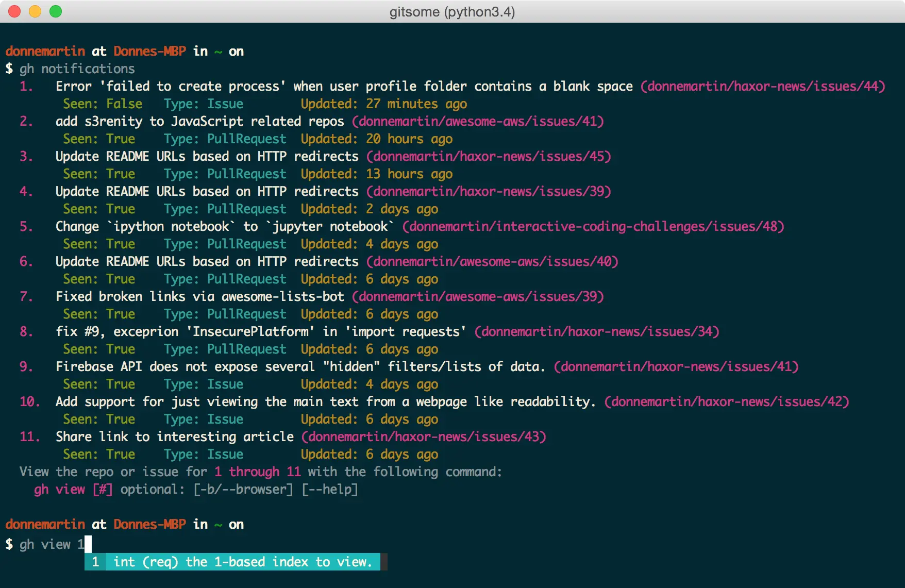Screen dimensions: 905x588
Task: Select notification title about blank space error
Action: [344, 86]
